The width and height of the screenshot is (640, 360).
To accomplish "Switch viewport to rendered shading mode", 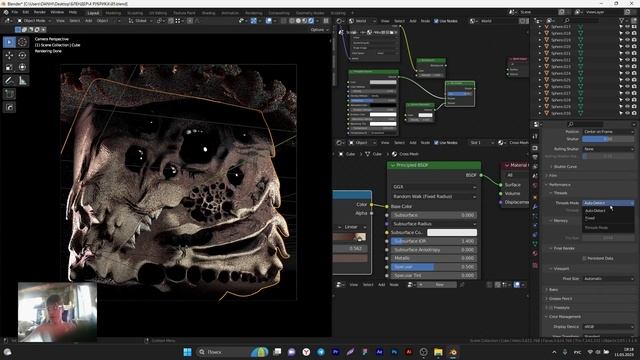I will point(311,20).
